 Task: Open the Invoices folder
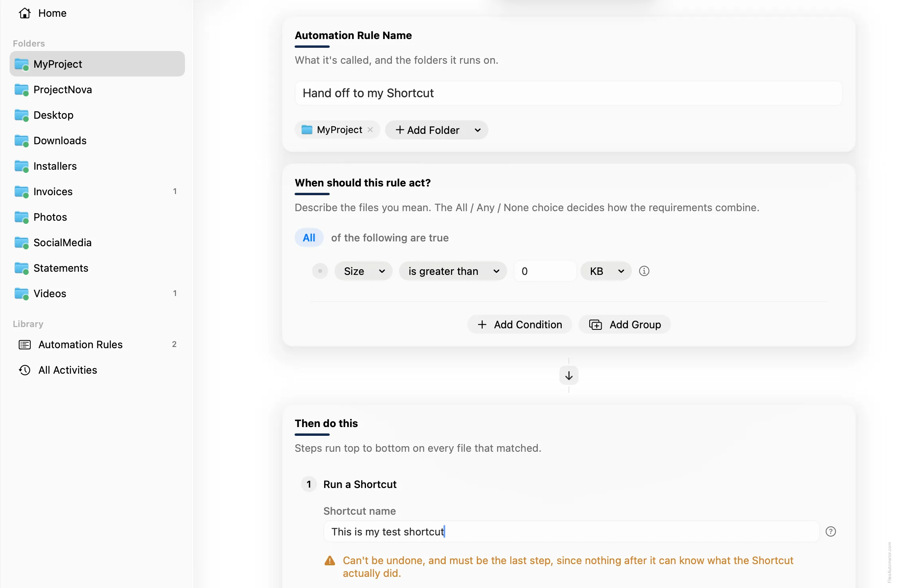[97, 191]
